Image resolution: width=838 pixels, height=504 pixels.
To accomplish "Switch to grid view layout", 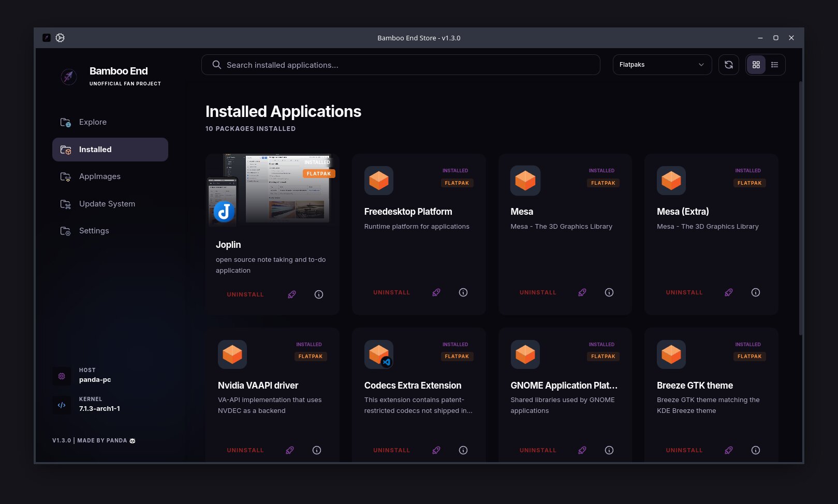I will point(756,65).
